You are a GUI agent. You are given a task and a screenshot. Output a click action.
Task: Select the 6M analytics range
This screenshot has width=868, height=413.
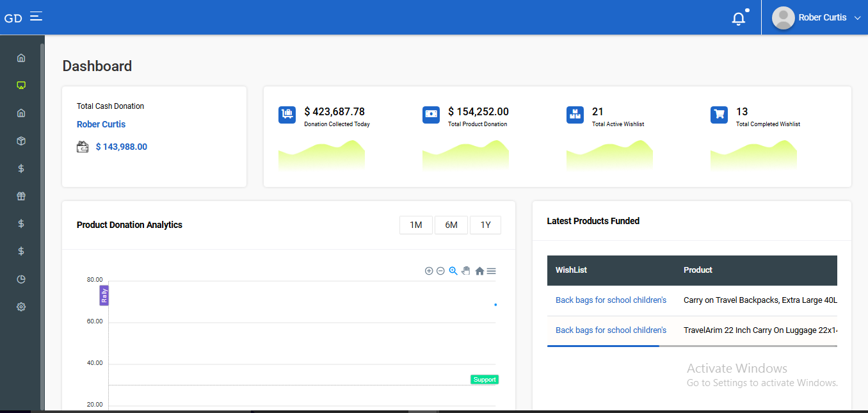[451, 225]
